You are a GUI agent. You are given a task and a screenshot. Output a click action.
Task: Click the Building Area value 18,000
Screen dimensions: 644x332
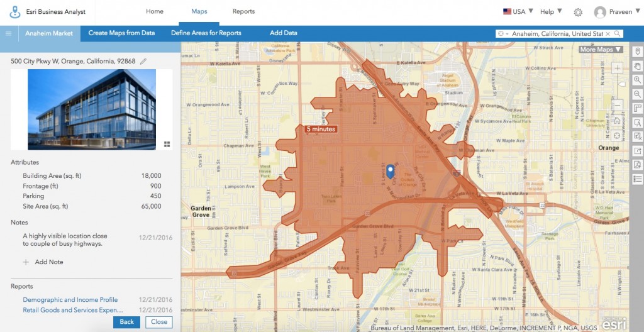(x=151, y=176)
